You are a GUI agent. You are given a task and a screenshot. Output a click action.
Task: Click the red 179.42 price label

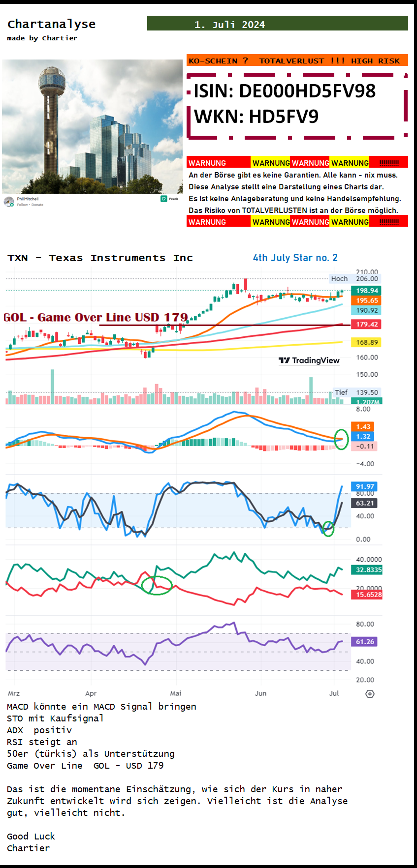[x=367, y=324]
